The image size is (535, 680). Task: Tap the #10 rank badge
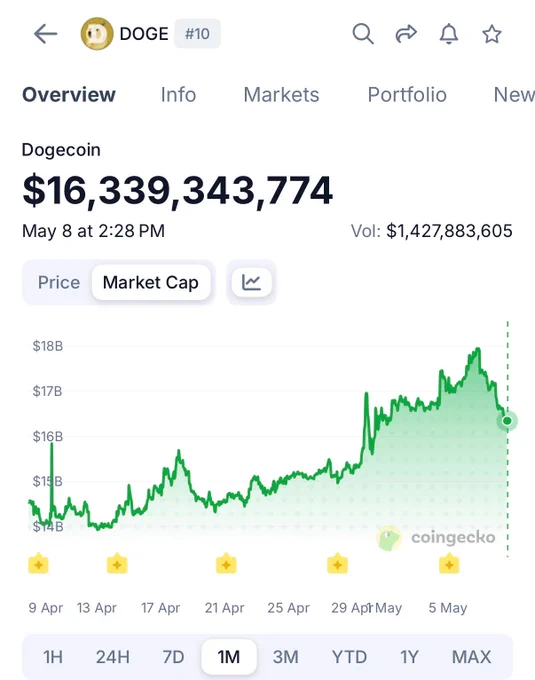click(x=197, y=34)
